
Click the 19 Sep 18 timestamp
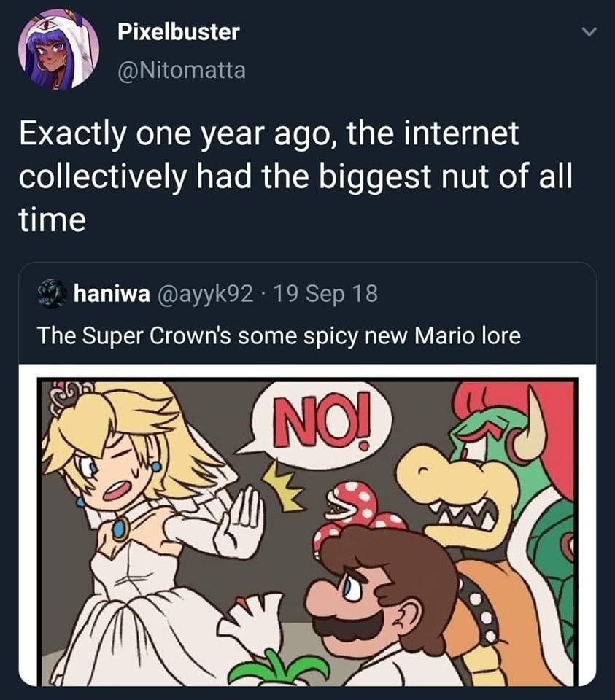click(325, 293)
